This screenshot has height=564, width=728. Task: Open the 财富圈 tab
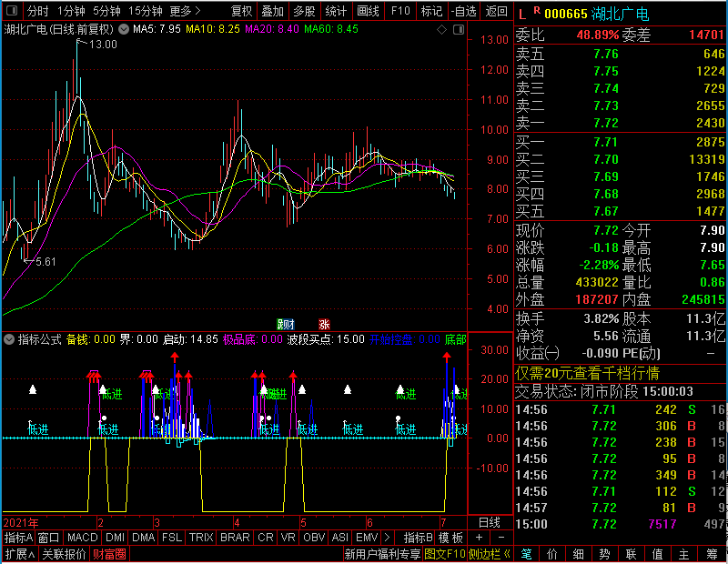109,554
